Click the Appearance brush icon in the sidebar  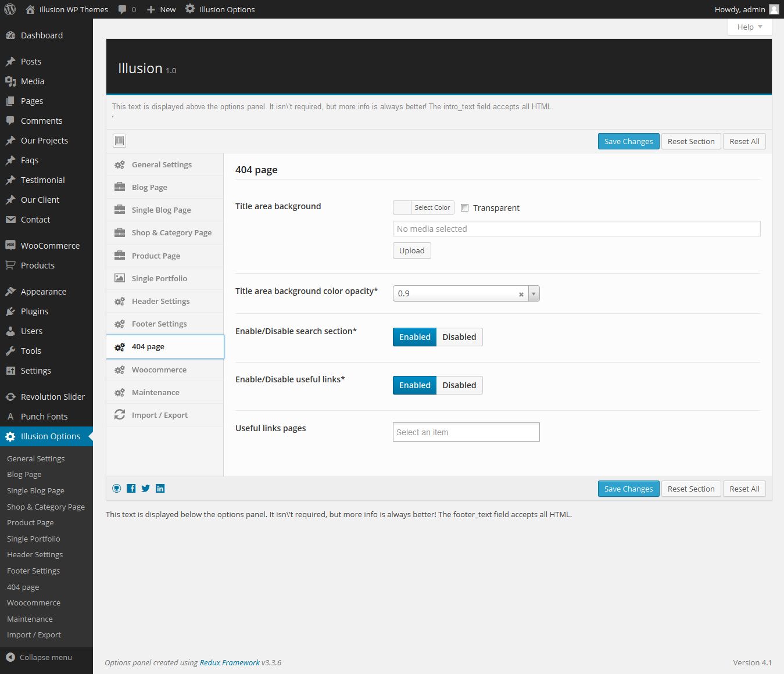[10, 292]
